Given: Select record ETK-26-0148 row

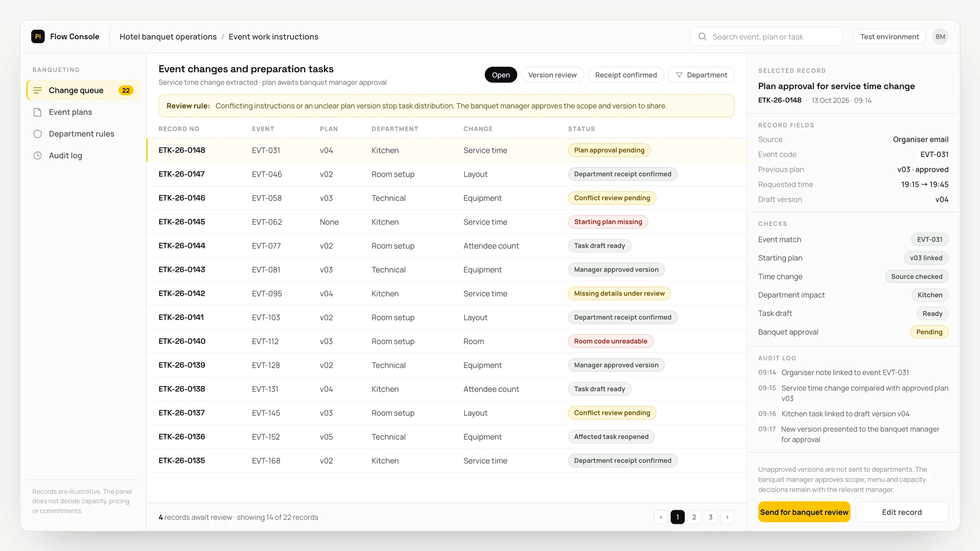Looking at the screenshot, I should point(446,150).
